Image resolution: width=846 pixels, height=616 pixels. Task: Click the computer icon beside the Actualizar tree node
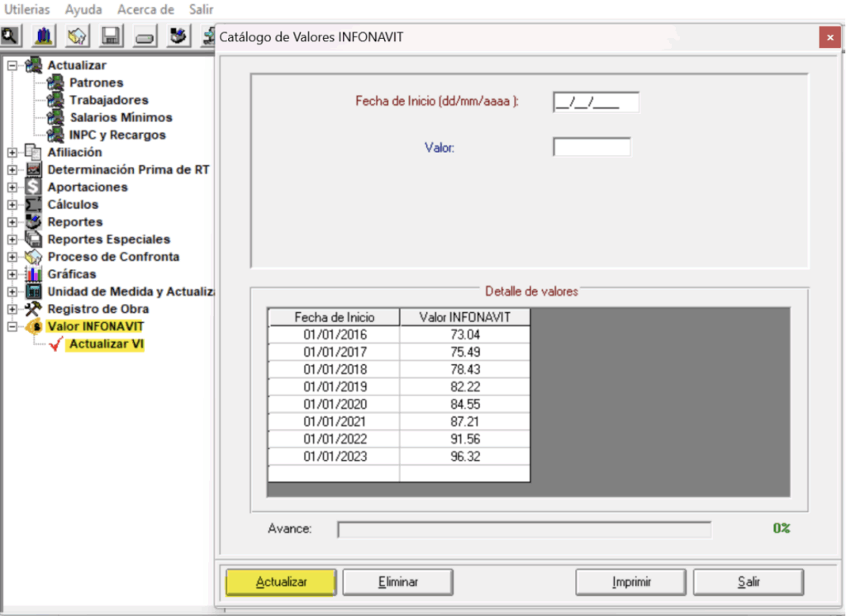pyautogui.click(x=33, y=65)
